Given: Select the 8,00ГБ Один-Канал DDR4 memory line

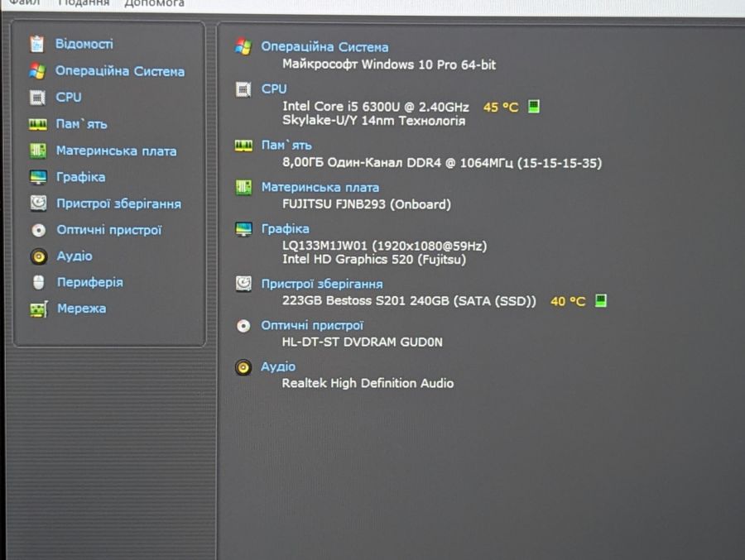Looking at the screenshot, I should coord(442,163).
